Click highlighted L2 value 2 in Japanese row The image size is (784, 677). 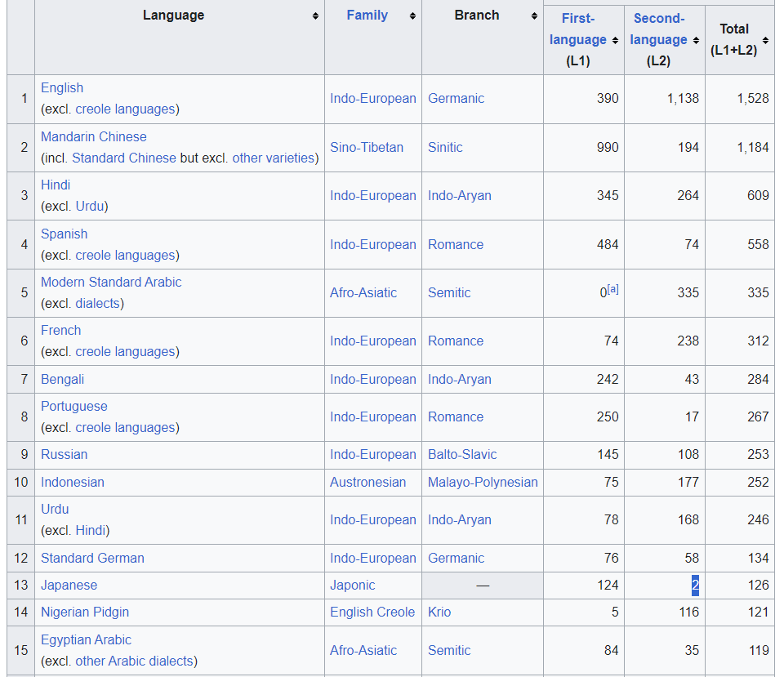(695, 586)
